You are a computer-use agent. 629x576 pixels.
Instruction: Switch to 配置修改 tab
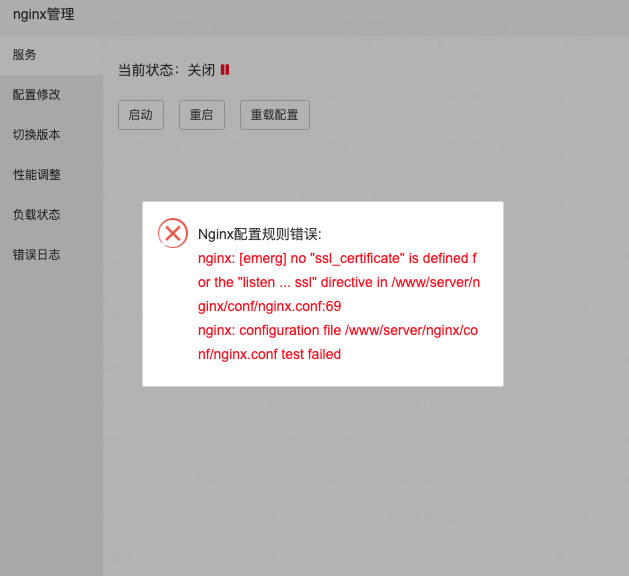(51, 95)
